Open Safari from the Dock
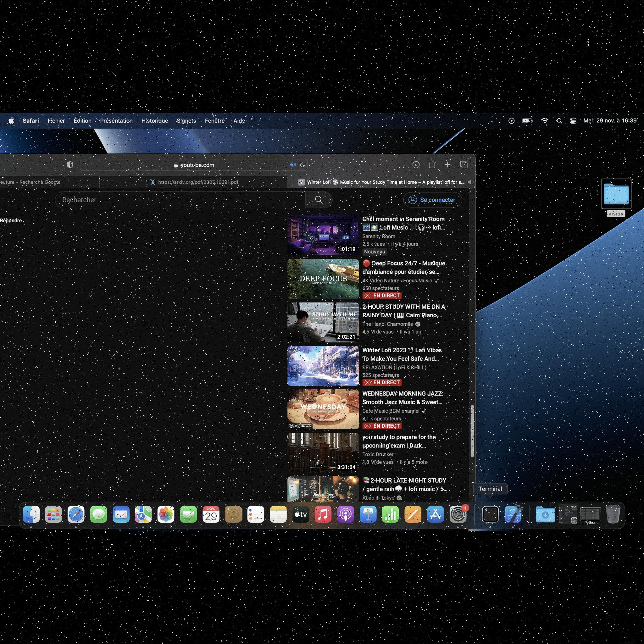The image size is (644, 644). coord(76,514)
